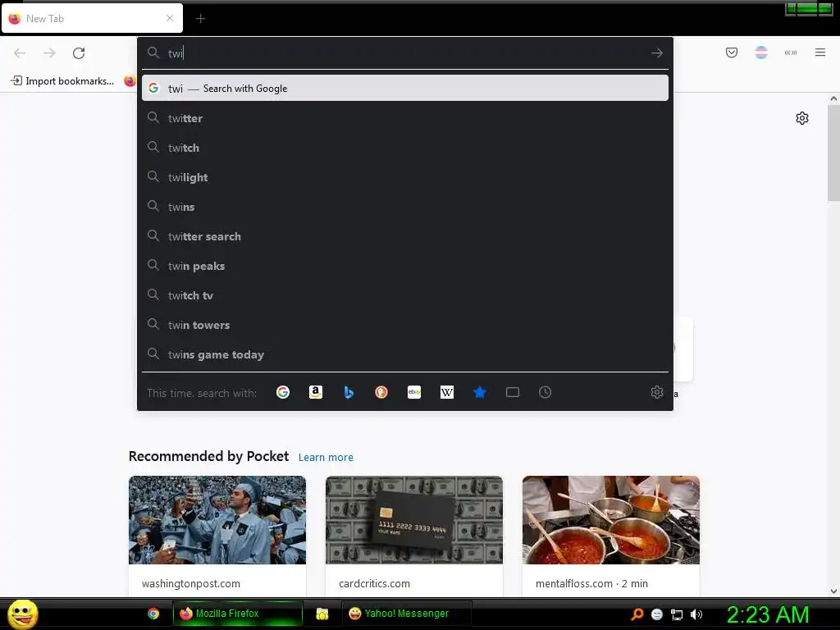The height and width of the screenshot is (630, 840).
Task: Click the page vertical scrollbar thumb
Action: (x=833, y=153)
